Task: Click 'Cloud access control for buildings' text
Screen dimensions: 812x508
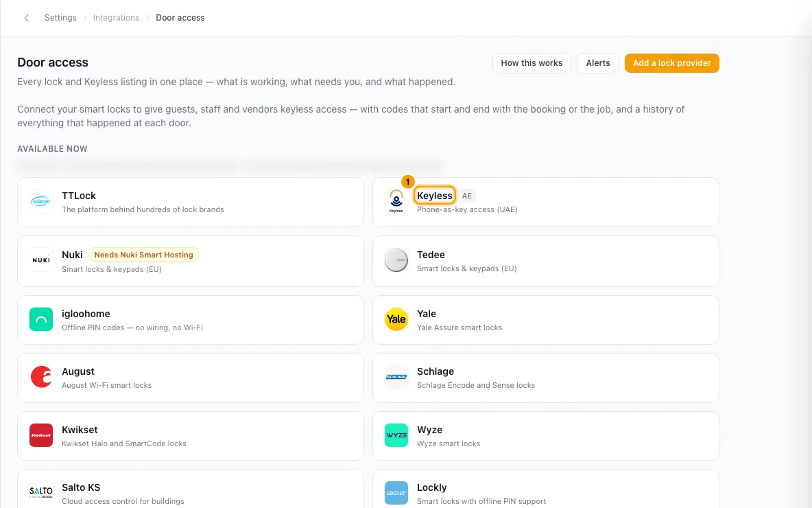Action: coord(123,501)
